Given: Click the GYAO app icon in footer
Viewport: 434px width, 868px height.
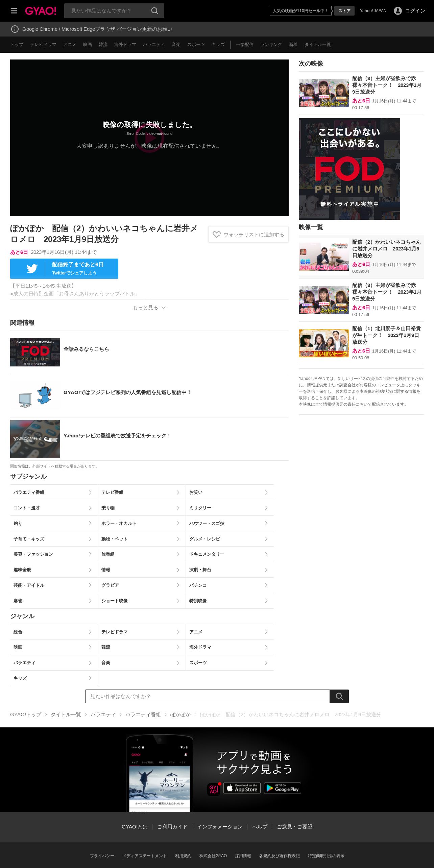Looking at the screenshot, I should coord(214,789).
